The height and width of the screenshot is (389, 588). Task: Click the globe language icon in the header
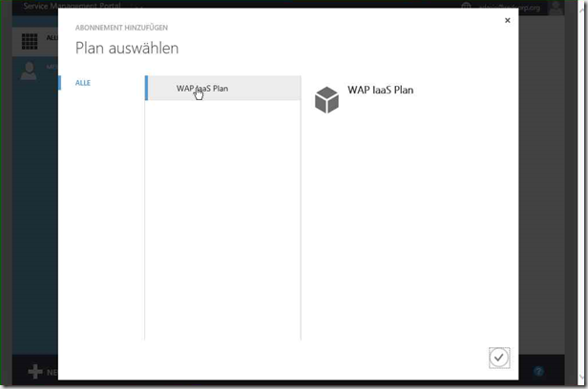pyautogui.click(x=466, y=7)
